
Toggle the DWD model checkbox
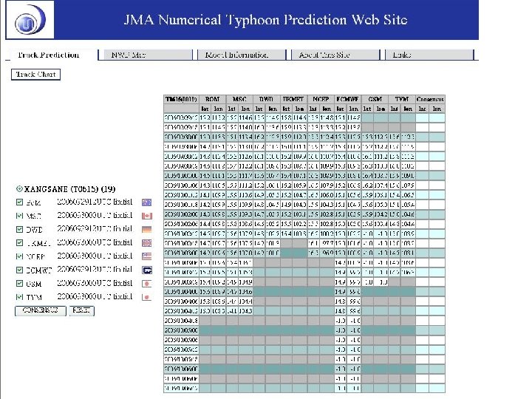point(19,229)
